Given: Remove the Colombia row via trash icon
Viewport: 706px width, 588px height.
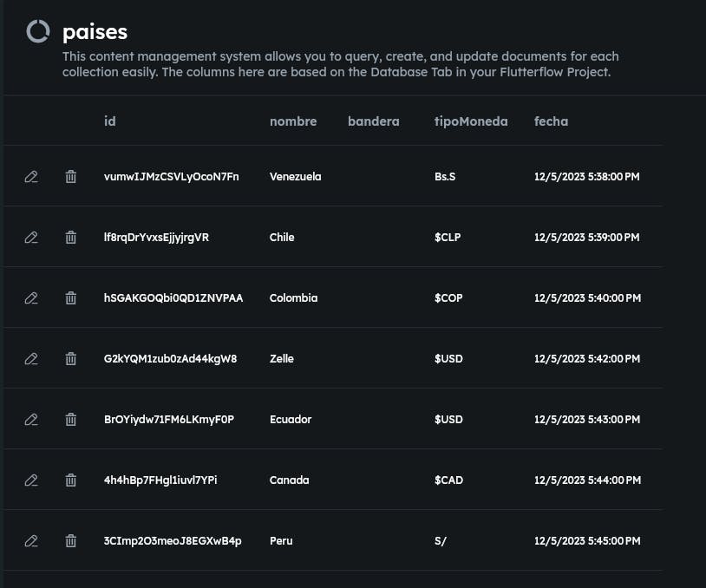Looking at the screenshot, I should click(x=70, y=298).
